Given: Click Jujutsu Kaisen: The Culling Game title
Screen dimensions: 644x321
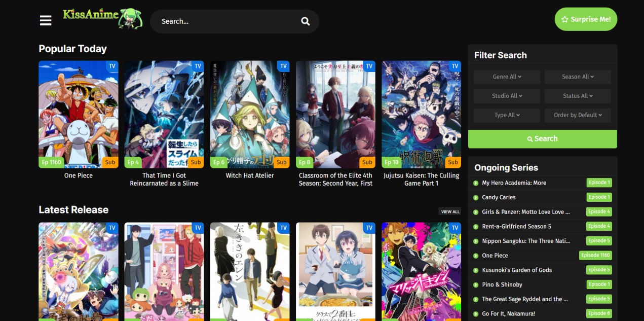Looking at the screenshot, I should (421, 180).
